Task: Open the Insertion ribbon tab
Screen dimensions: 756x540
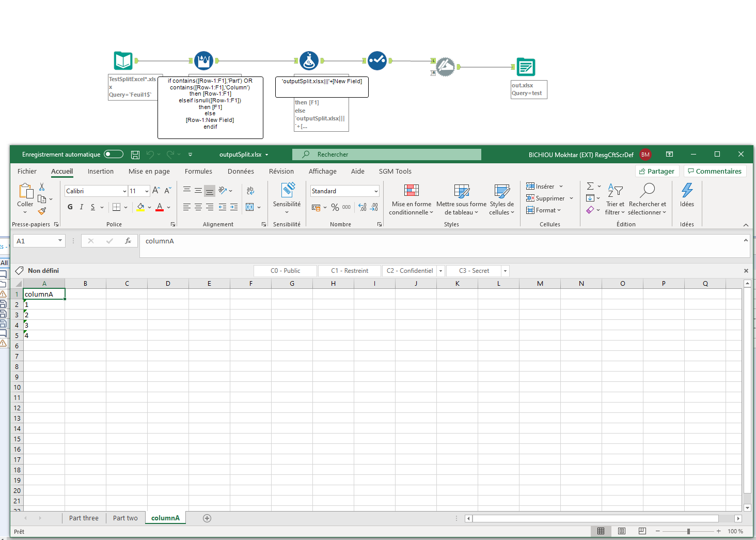Action: pyautogui.click(x=100, y=172)
